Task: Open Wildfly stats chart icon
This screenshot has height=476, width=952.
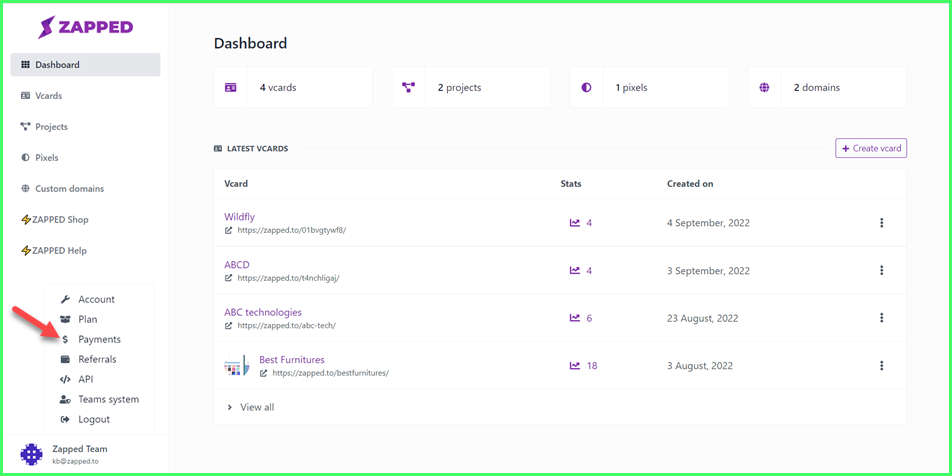Action: [x=575, y=223]
